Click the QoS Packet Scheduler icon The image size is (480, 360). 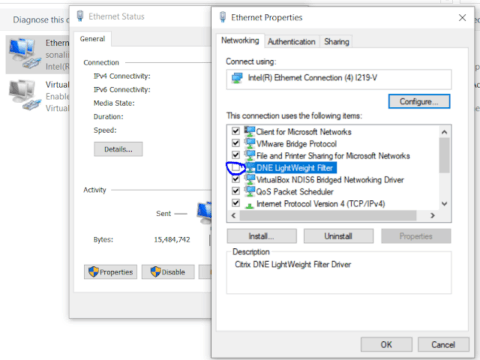click(250, 191)
